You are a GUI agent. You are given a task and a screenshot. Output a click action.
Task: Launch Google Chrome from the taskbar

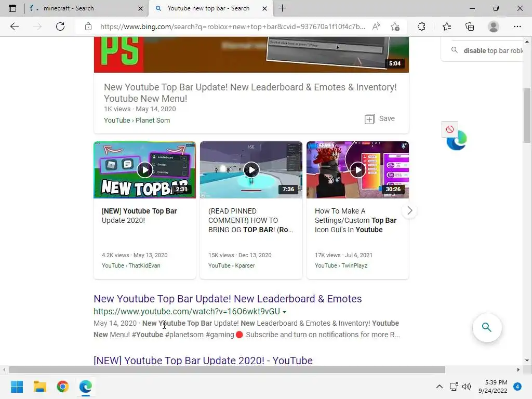(63, 387)
